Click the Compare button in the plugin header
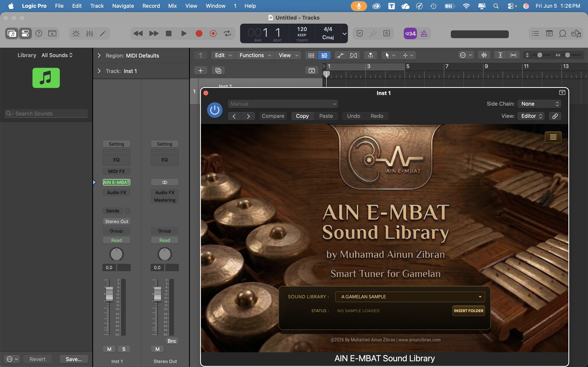588x367 pixels. click(273, 116)
